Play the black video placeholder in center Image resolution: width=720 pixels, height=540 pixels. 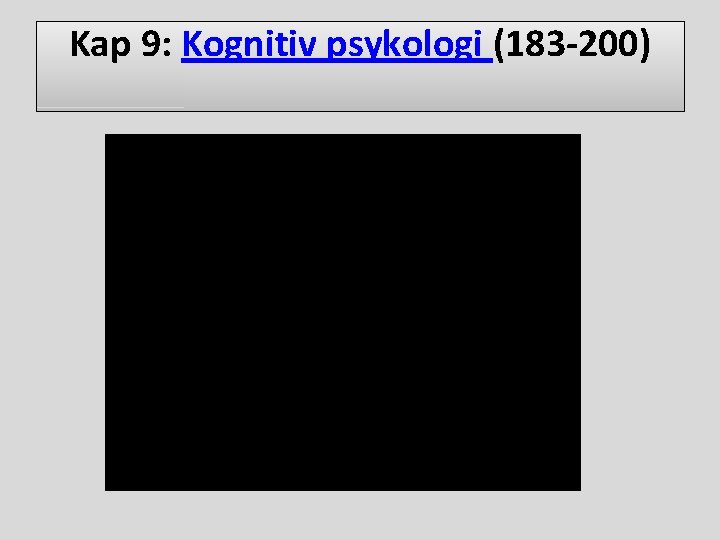pos(343,312)
